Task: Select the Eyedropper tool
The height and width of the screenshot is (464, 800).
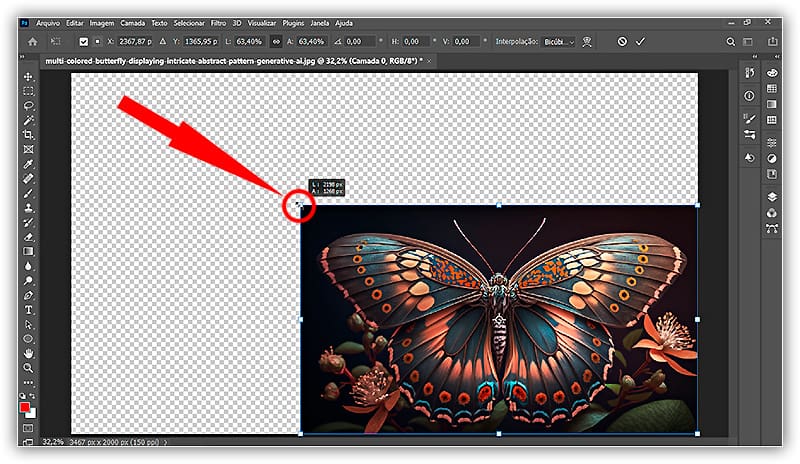Action: [29, 164]
